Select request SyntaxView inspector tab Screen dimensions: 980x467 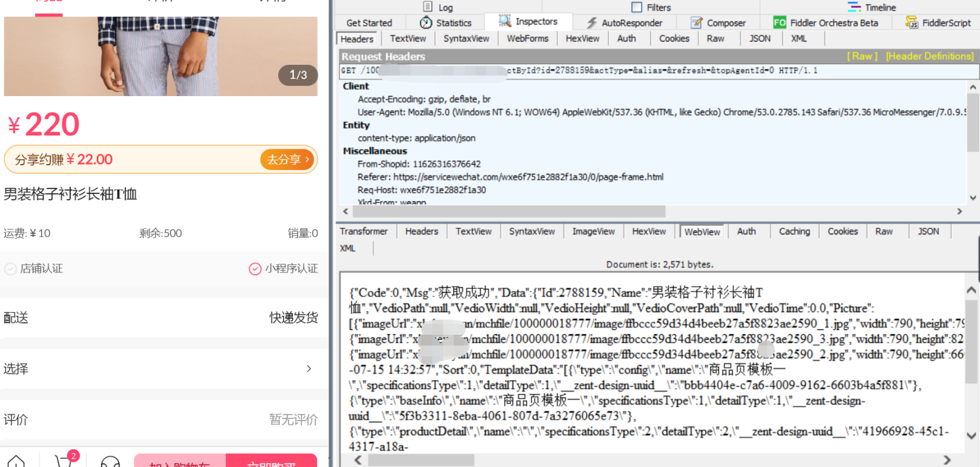[x=466, y=39]
